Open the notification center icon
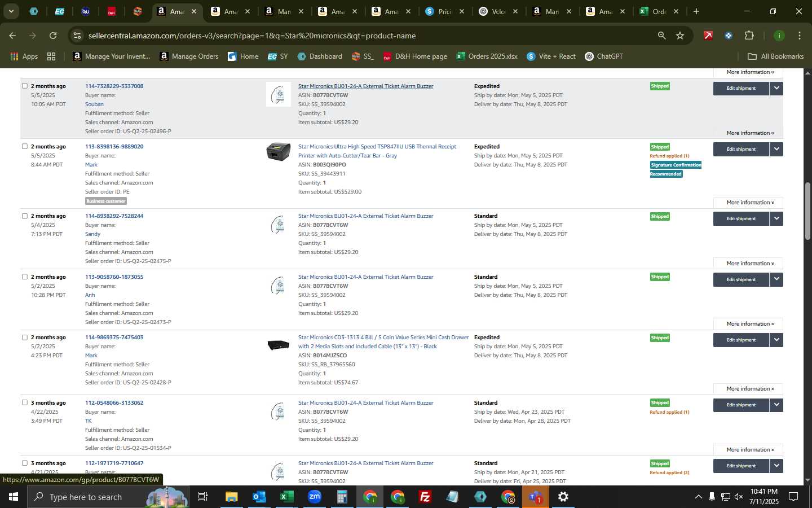This screenshot has height=508, width=812. [x=793, y=497]
